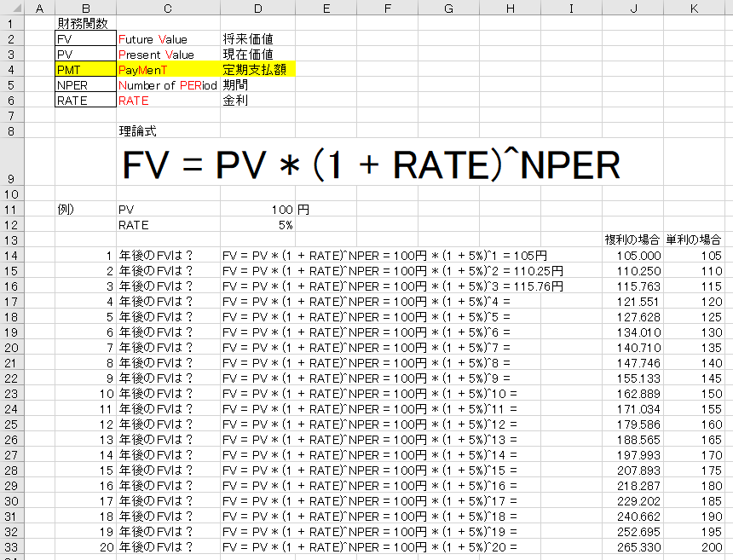
Task: Select compound value 207.893
Action: [x=632, y=471]
